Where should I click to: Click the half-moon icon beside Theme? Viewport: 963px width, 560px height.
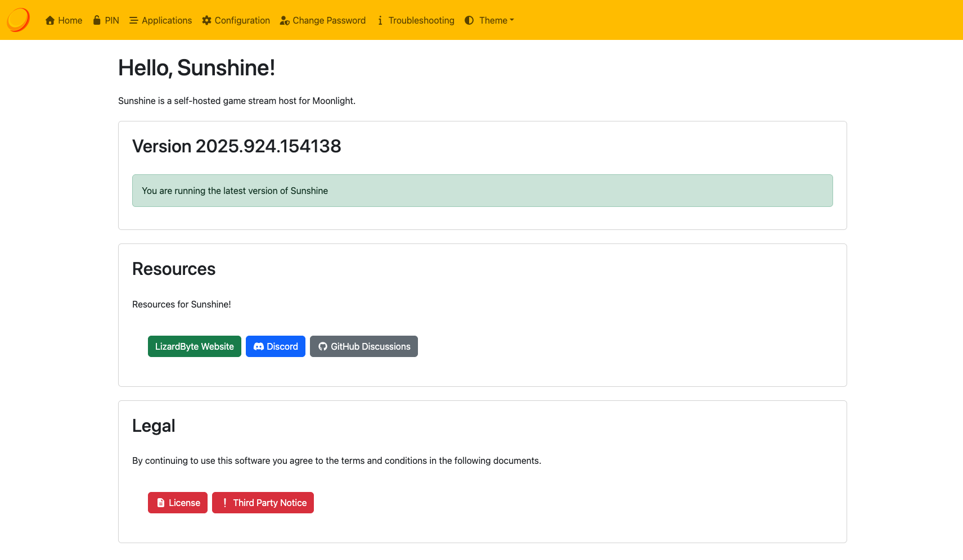[469, 20]
